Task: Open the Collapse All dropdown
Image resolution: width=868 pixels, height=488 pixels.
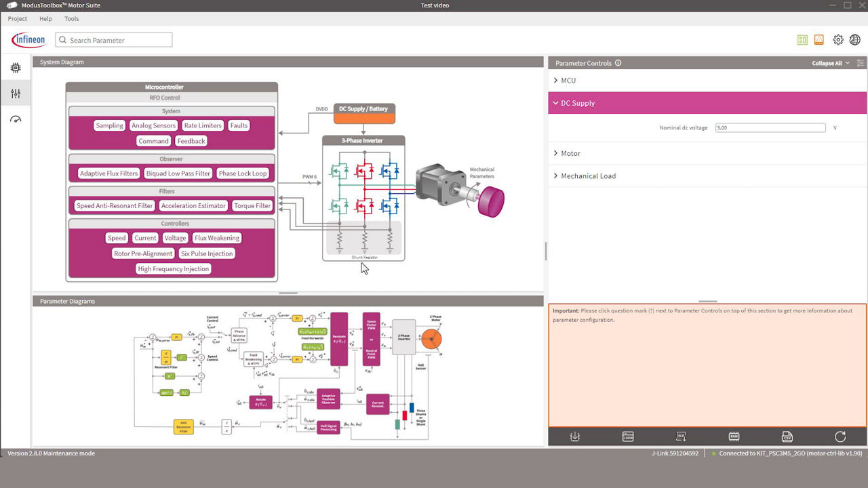Action: tap(830, 63)
